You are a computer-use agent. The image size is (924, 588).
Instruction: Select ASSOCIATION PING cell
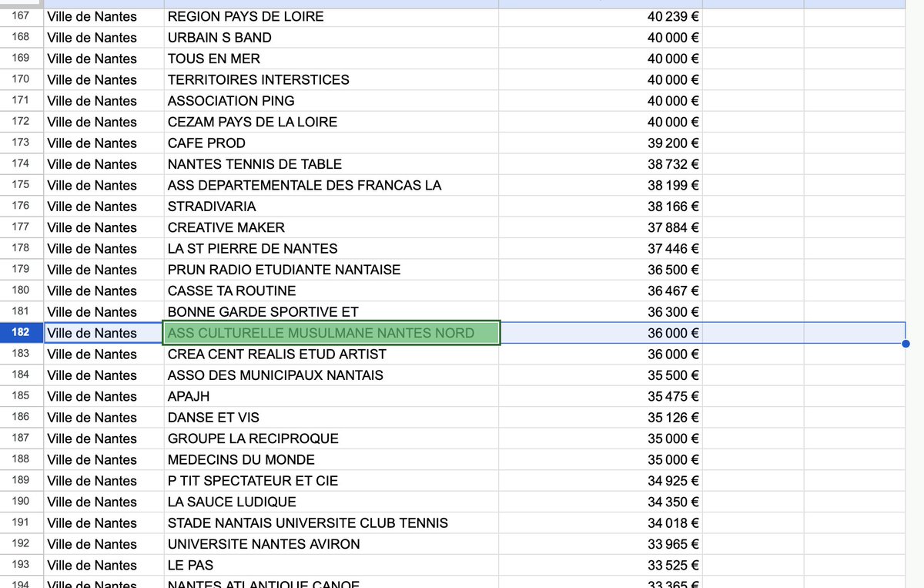pyautogui.click(x=331, y=101)
